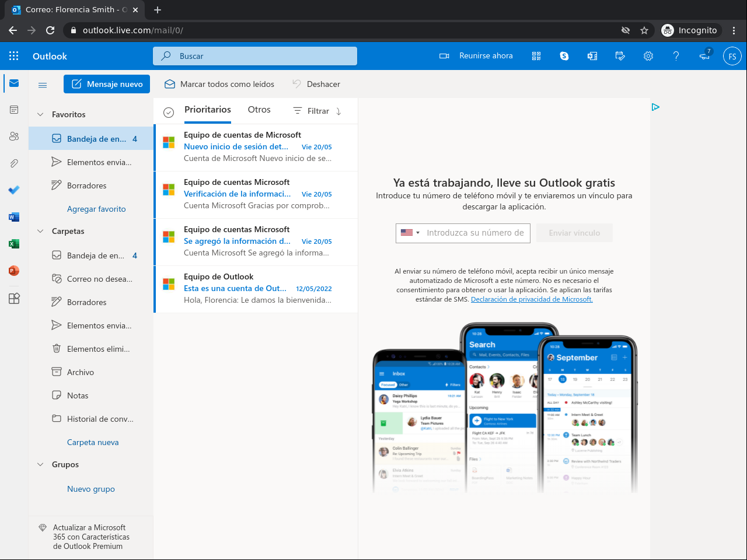747x560 pixels.
Task: Open Correo no deseado folder
Action: (91, 279)
